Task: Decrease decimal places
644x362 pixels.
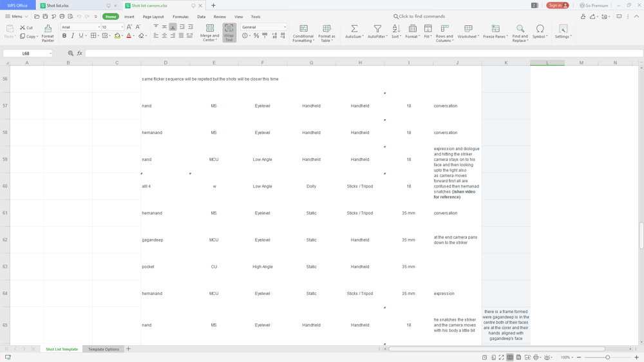Action: pyautogui.click(x=283, y=35)
